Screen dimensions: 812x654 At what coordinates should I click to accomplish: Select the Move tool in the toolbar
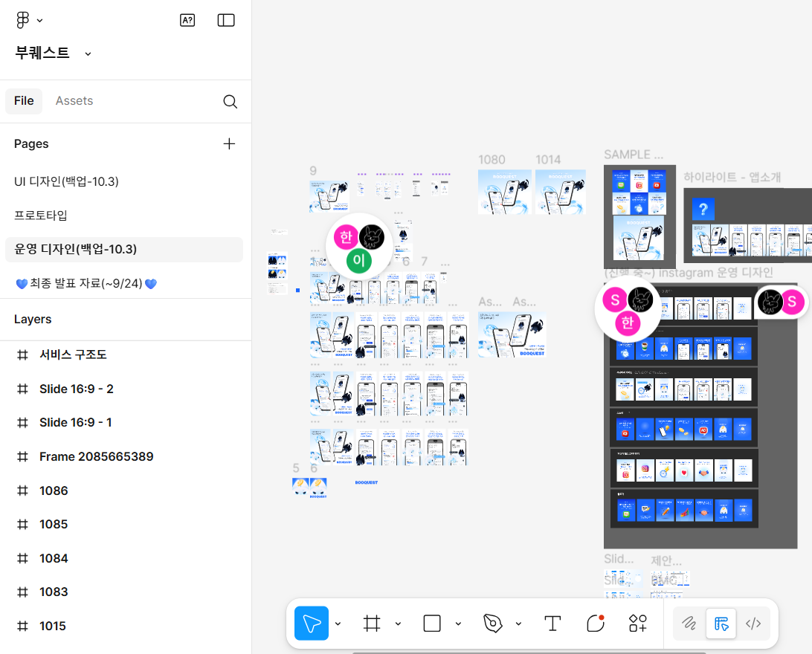click(x=312, y=623)
